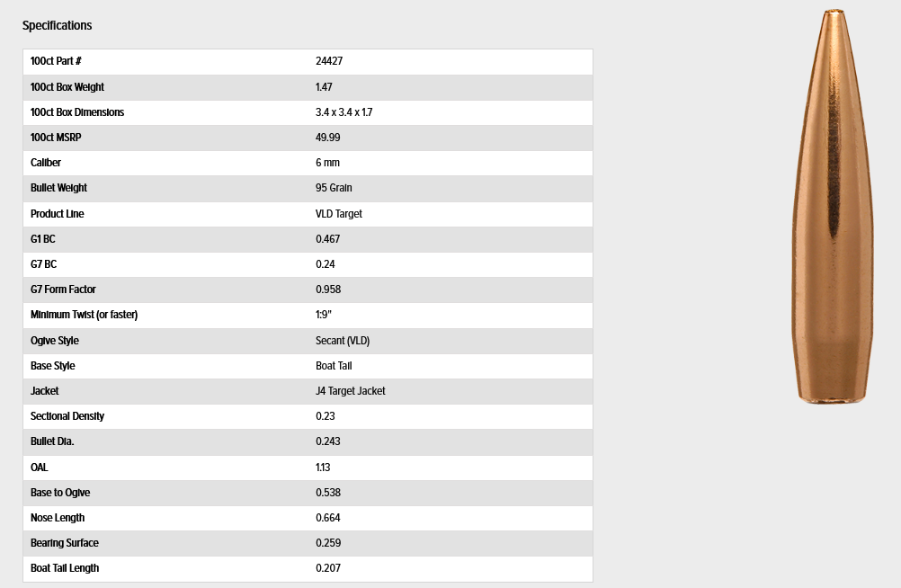The image size is (901, 588).
Task: Click the minimum twist value 1:9"
Action: point(326,315)
